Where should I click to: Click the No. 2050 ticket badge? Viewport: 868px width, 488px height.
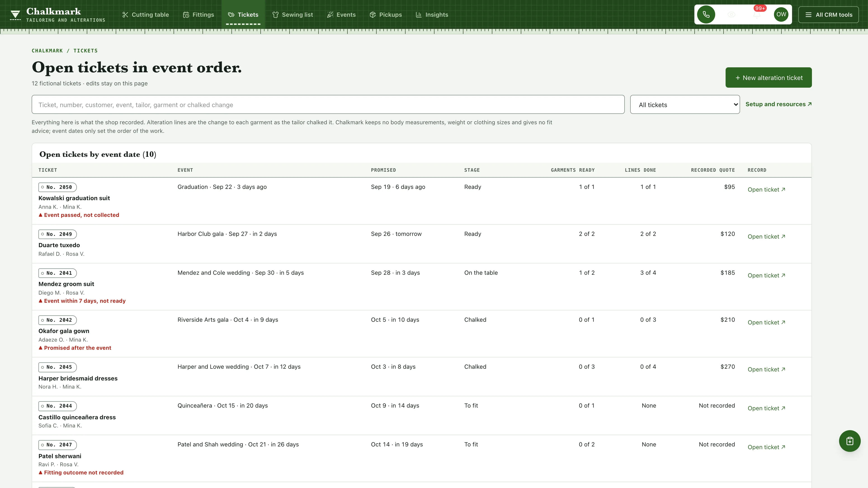[x=58, y=187]
